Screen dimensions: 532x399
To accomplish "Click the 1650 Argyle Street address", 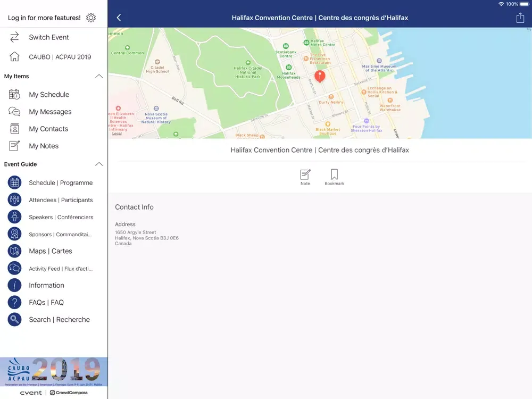I will click(x=135, y=232).
